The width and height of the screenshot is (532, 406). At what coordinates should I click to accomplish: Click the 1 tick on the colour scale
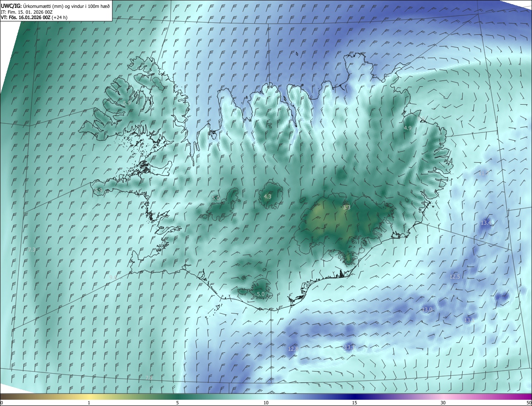tap(89, 403)
